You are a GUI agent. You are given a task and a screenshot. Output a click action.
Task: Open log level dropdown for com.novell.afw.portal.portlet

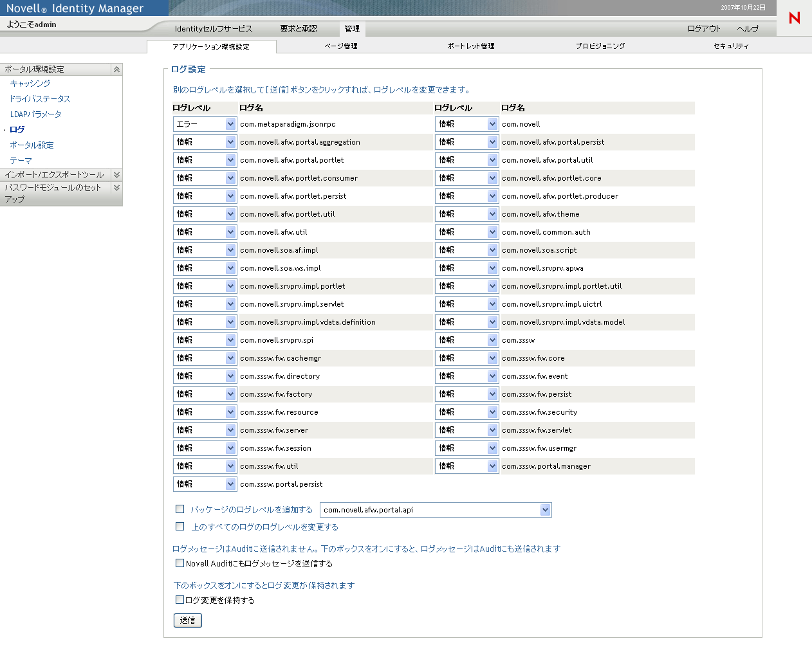205,160
